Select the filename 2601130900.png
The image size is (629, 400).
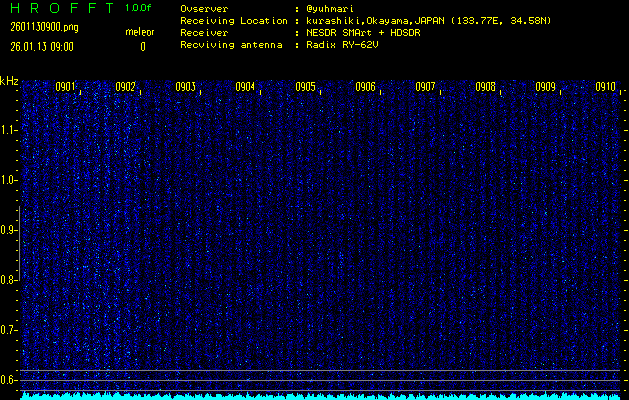pyautogui.click(x=44, y=27)
